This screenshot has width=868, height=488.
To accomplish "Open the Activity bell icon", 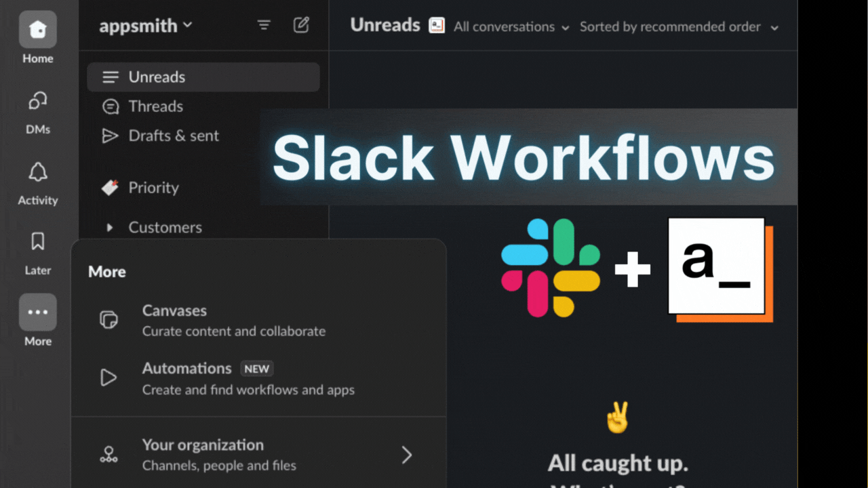I will tap(38, 173).
